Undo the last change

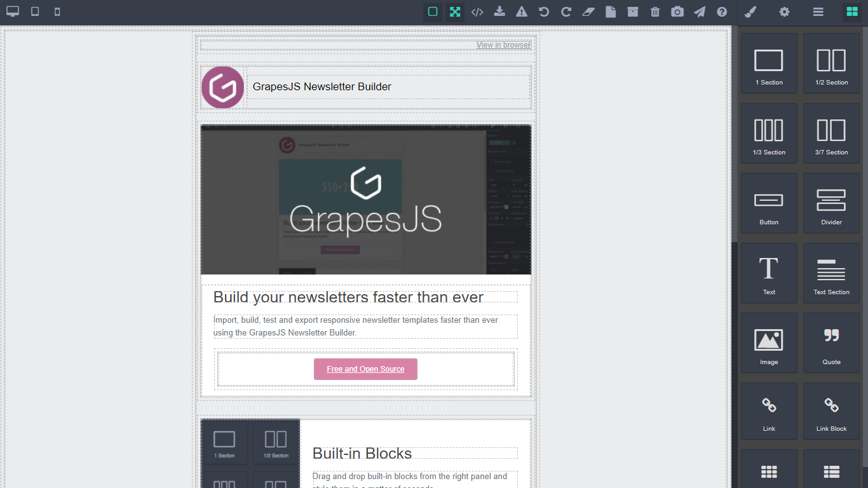click(x=544, y=11)
